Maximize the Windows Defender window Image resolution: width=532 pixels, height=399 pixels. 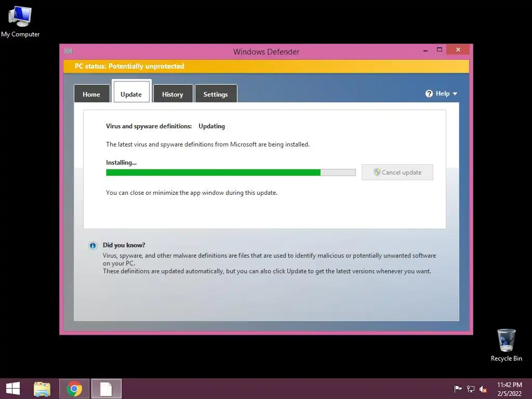pos(440,49)
